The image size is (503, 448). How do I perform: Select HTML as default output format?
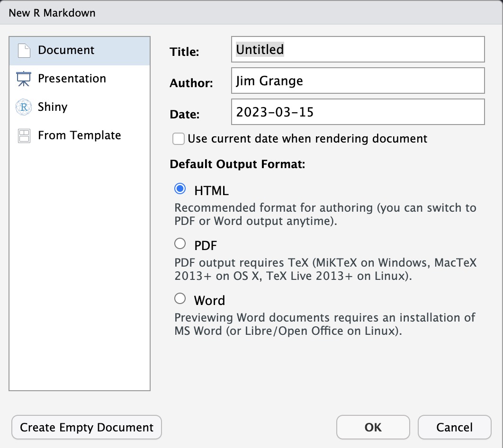180,188
